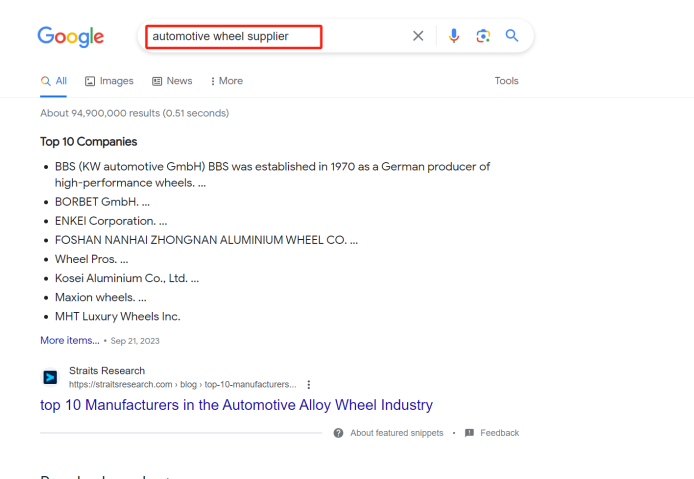
Task: Click the 'BORBET GmbH.' list item
Action: (102, 202)
